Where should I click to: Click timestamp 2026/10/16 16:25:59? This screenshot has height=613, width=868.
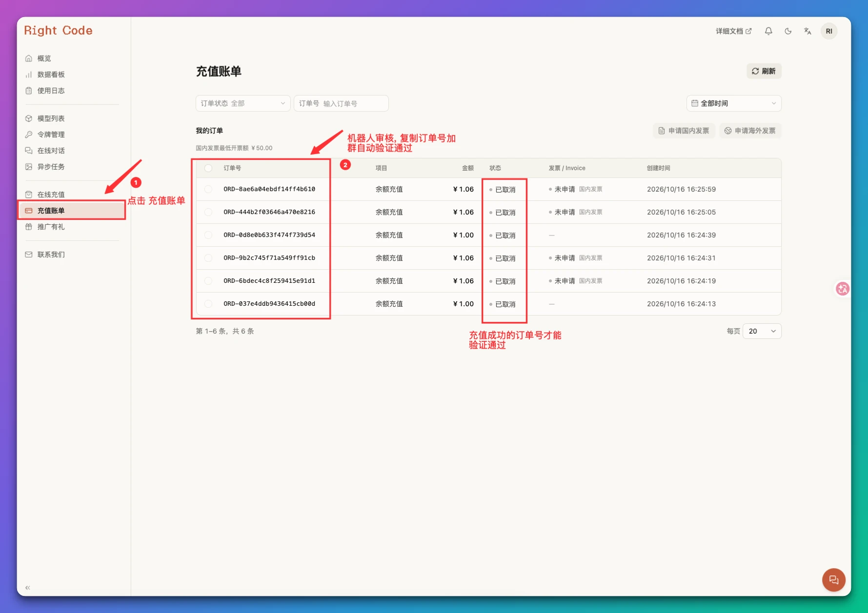pyautogui.click(x=682, y=189)
